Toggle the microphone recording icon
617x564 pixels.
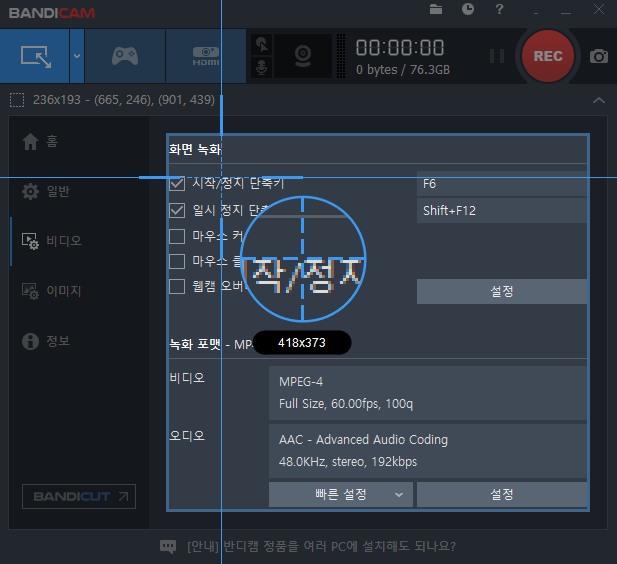(262, 67)
